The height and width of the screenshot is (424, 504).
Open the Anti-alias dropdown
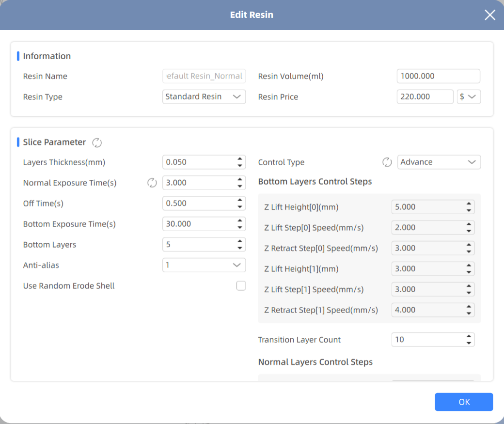coord(204,265)
